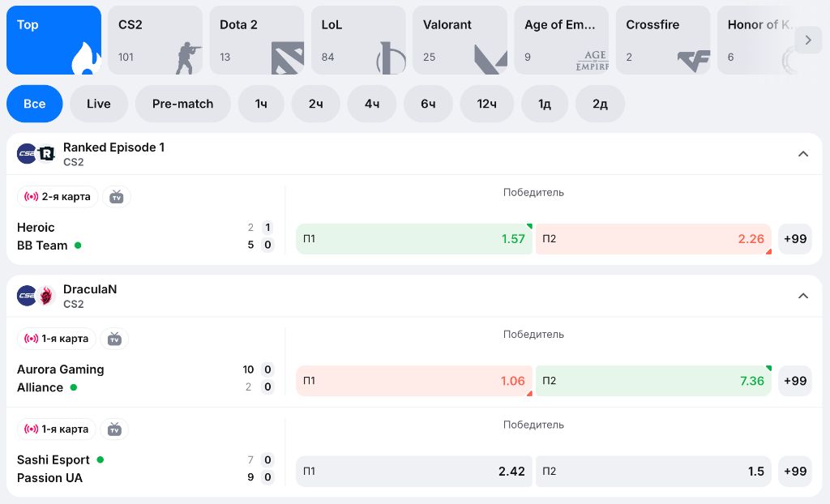The height and width of the screenshot is (504, 830).
Task: Filter matches by Live
Action: tap(99, 104)
